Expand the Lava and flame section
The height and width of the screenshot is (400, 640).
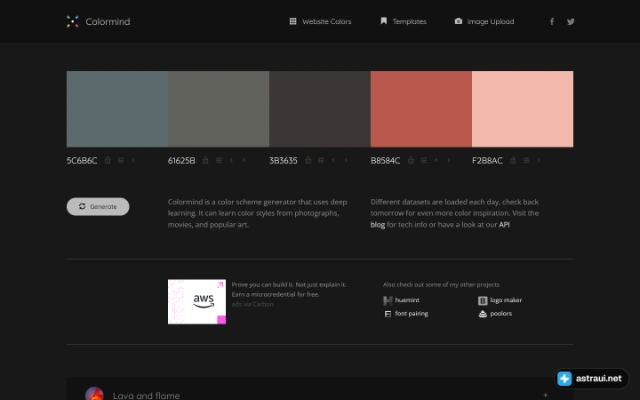click(545, 395)
